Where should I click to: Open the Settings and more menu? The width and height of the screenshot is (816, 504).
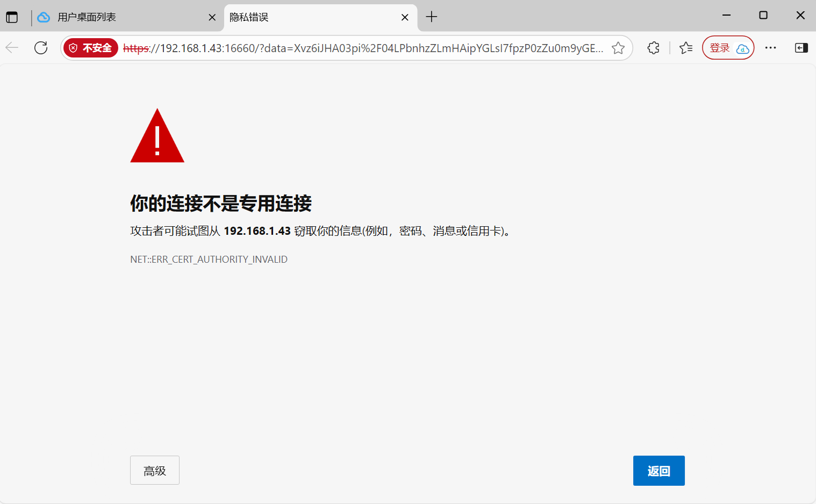tap(770, 47)
